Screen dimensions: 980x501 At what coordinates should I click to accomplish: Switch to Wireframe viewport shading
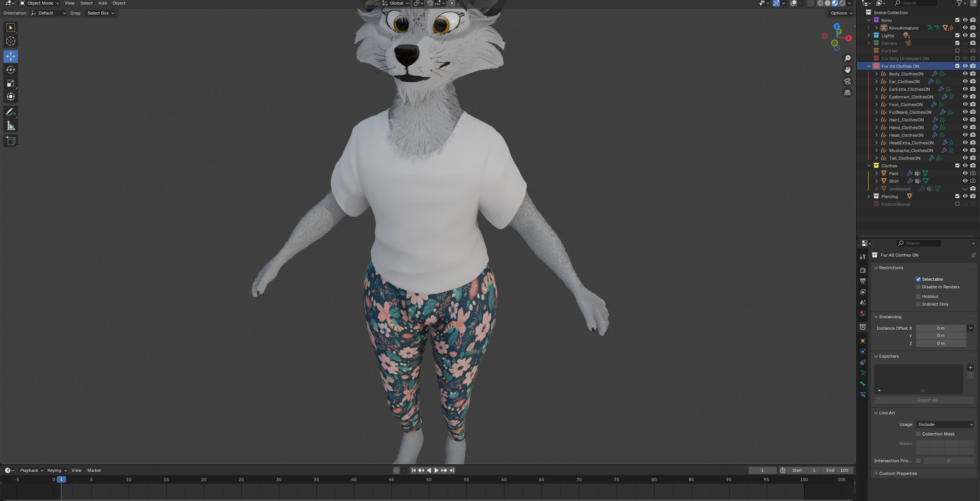(x=820, y=3)
